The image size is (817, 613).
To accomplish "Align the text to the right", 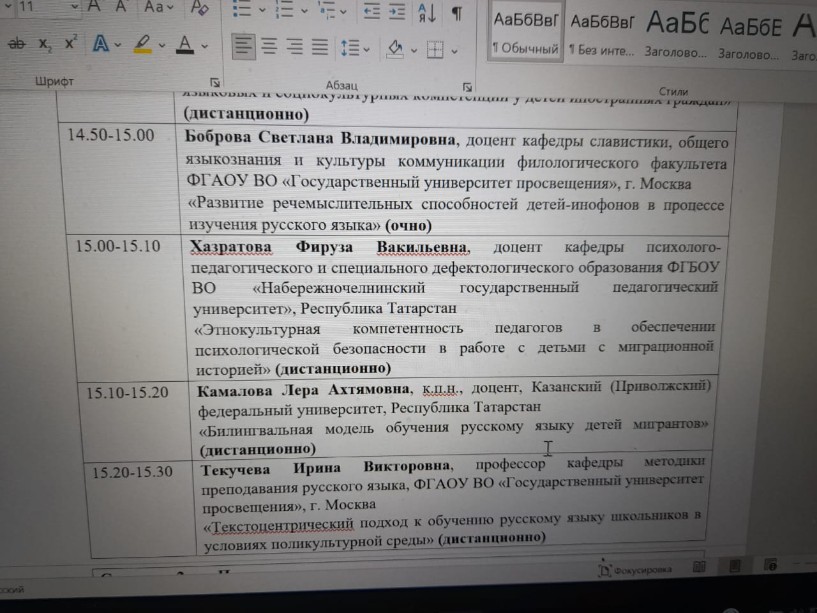I will pyautogui.click(x=294, y=46).
